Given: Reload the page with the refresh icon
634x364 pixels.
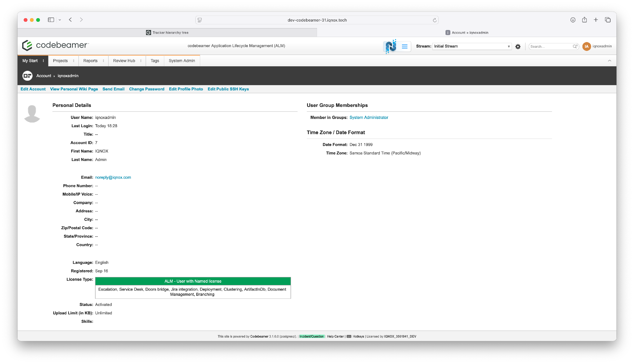Looking at the screenshot, I should (x=435, y=20).
